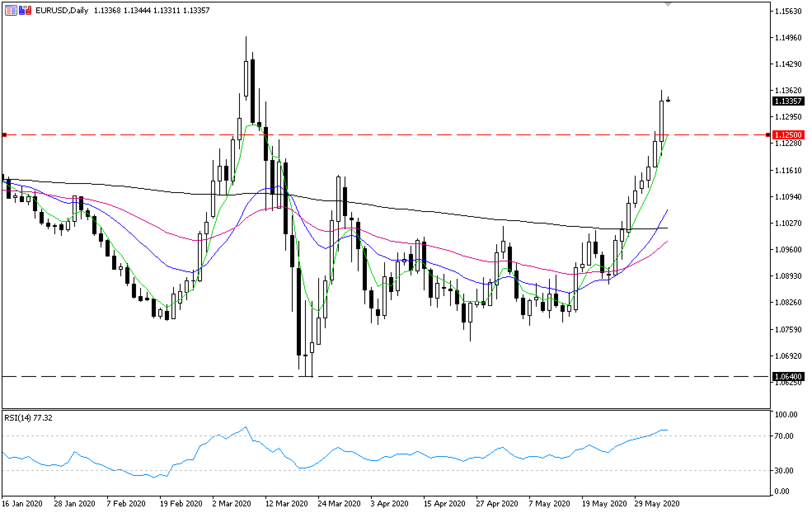Click the 1.10270 price on the axis
The image size is (812, 513).
[x=788, y=223]
